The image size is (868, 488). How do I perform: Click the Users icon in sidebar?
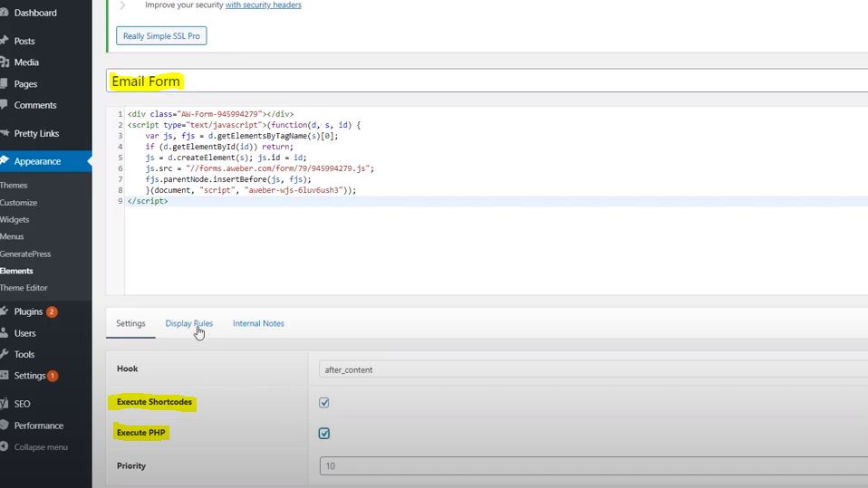point(4,332)
